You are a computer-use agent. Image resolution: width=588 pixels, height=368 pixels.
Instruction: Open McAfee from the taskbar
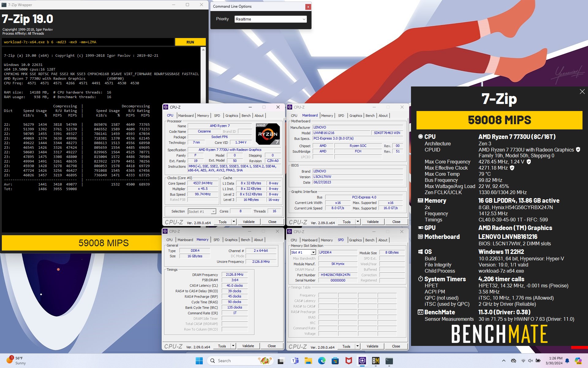click(x=349, y=361)
